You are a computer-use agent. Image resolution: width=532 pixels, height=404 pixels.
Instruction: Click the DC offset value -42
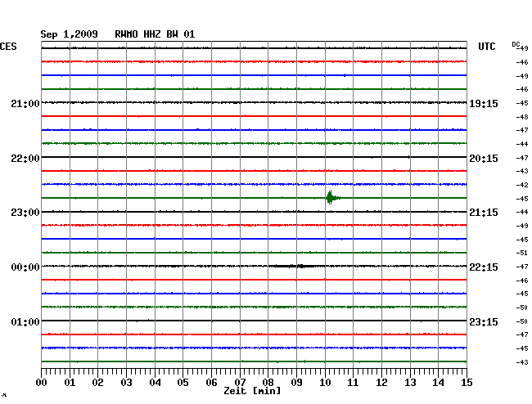click(522, 185)
